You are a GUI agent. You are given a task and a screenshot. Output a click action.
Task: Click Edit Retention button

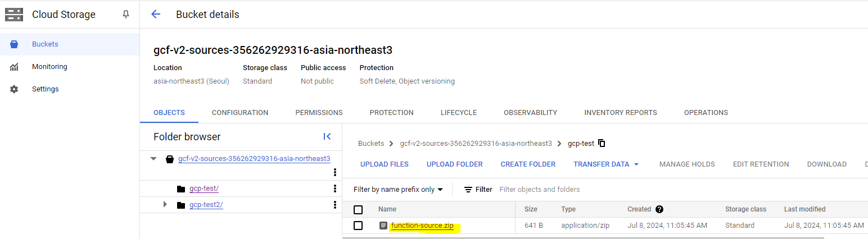761,164
